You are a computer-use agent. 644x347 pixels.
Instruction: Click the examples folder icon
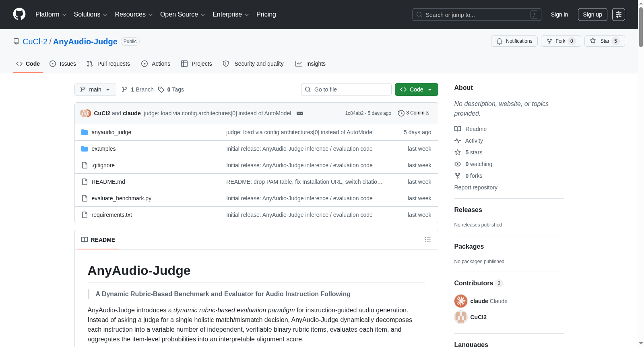click(x=85, y=149)
